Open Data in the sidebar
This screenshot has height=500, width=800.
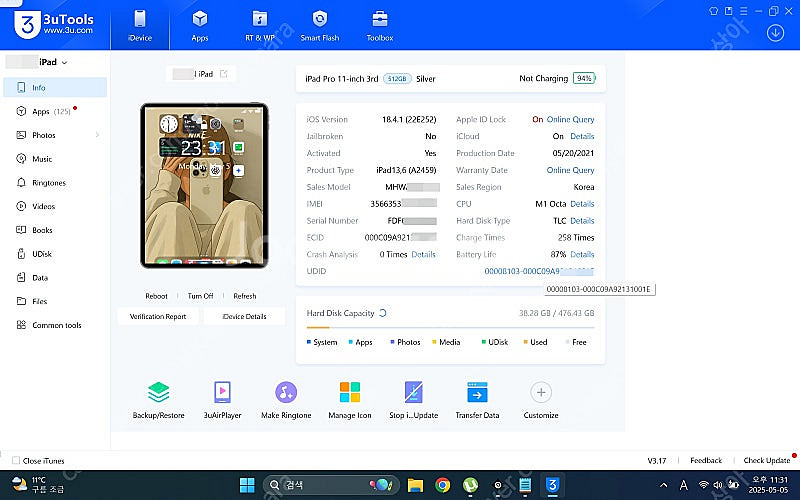(x=55, y=278)
